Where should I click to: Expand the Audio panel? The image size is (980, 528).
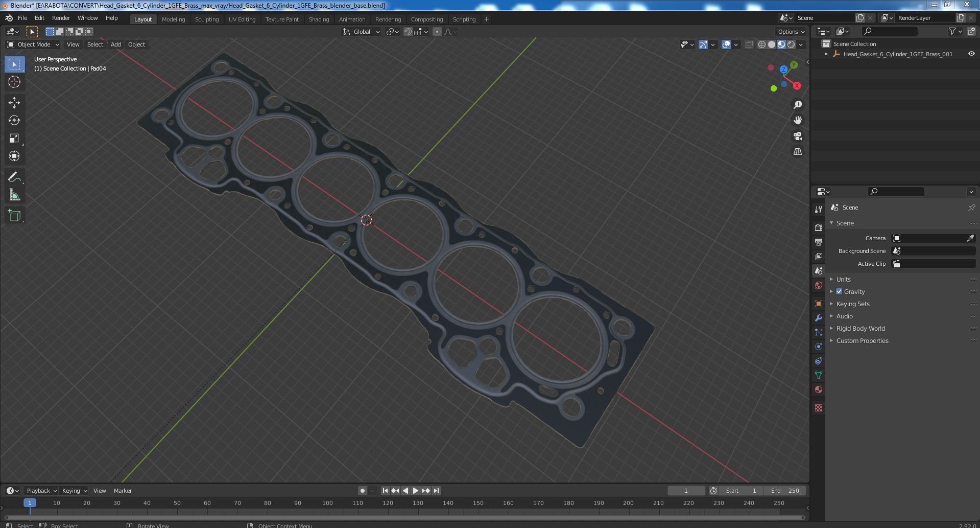(844, 316)
